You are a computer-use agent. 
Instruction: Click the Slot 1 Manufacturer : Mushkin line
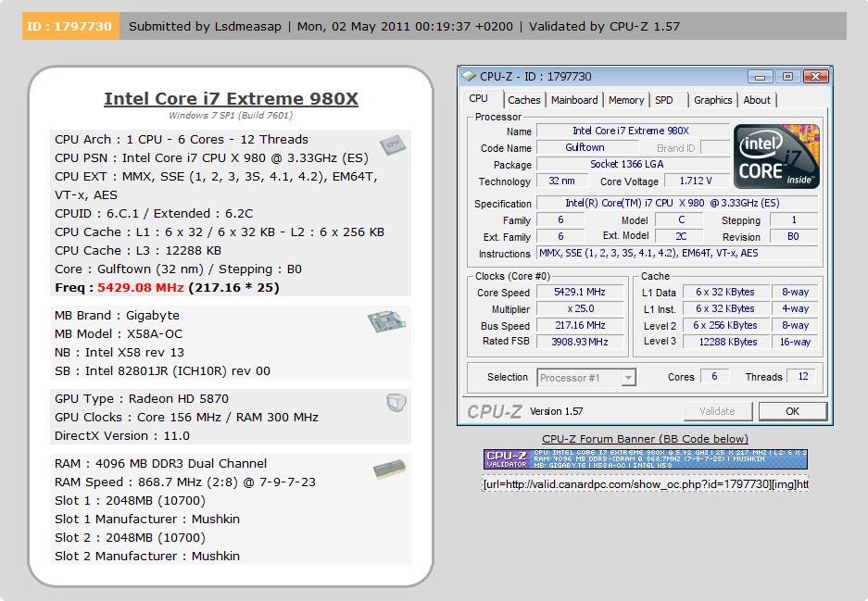click(147, 520)
